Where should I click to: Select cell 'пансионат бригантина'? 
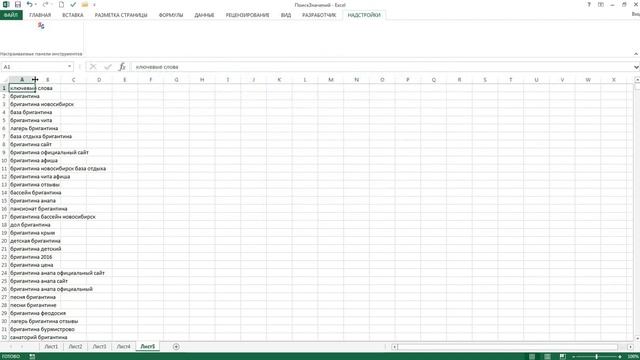[39, 209]
